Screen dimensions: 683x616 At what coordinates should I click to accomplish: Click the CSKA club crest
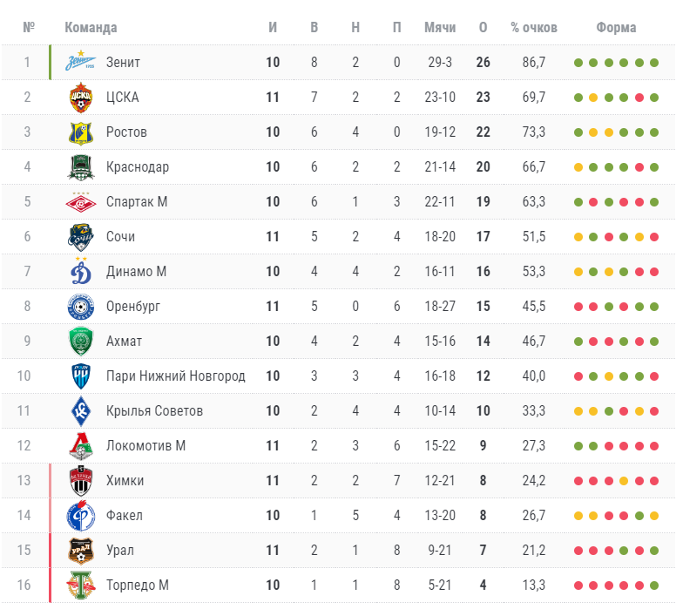coord(81,97)
